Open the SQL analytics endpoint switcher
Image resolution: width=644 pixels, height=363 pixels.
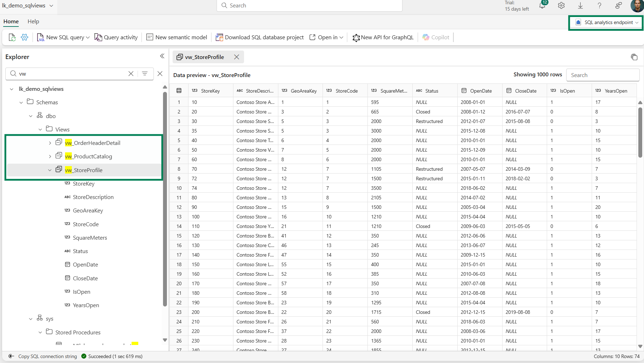[x=607, y=22]
